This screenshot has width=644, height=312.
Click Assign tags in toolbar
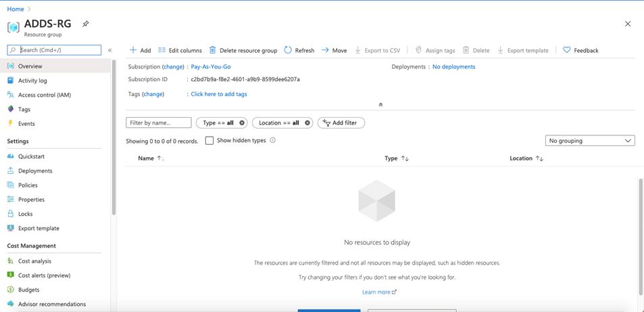coord(435,50)
